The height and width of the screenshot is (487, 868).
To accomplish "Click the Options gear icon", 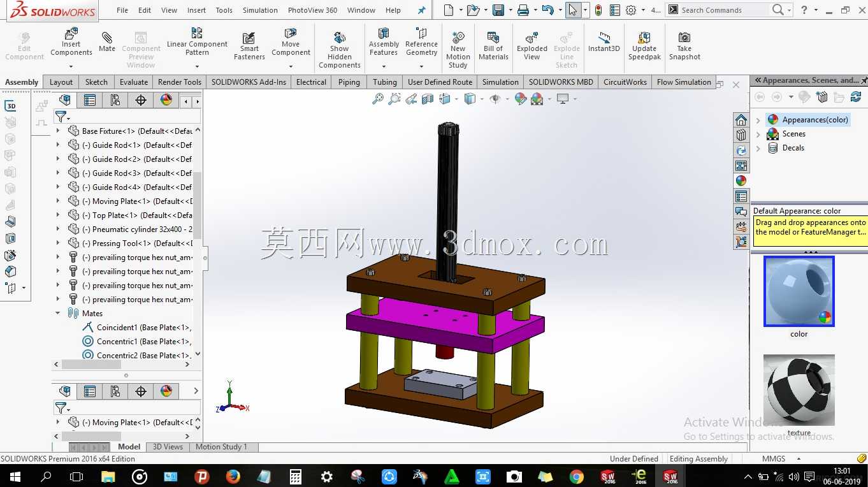I will [x=631, y=10].
